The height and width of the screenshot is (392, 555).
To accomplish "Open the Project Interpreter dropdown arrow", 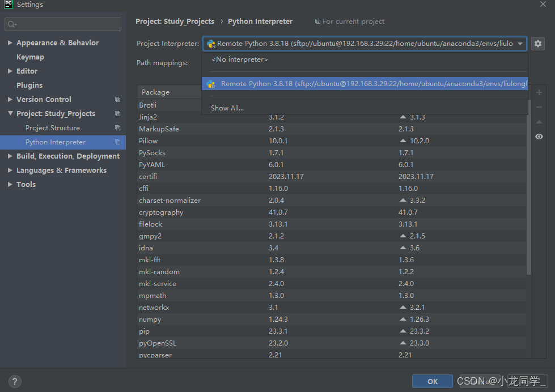I will click(520, 44).
